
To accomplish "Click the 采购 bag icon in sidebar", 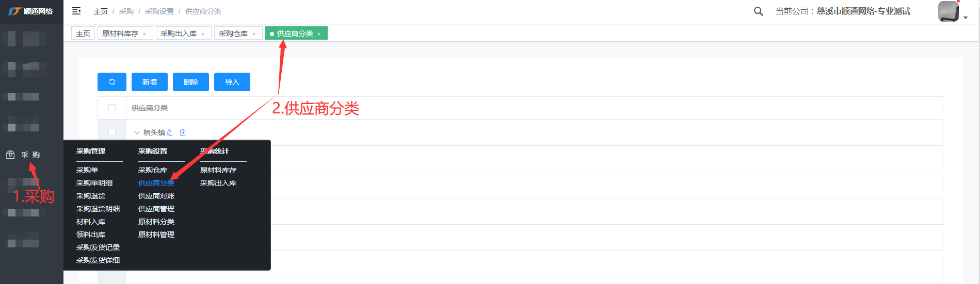I will pyautogui.click(x=10, y=155).
